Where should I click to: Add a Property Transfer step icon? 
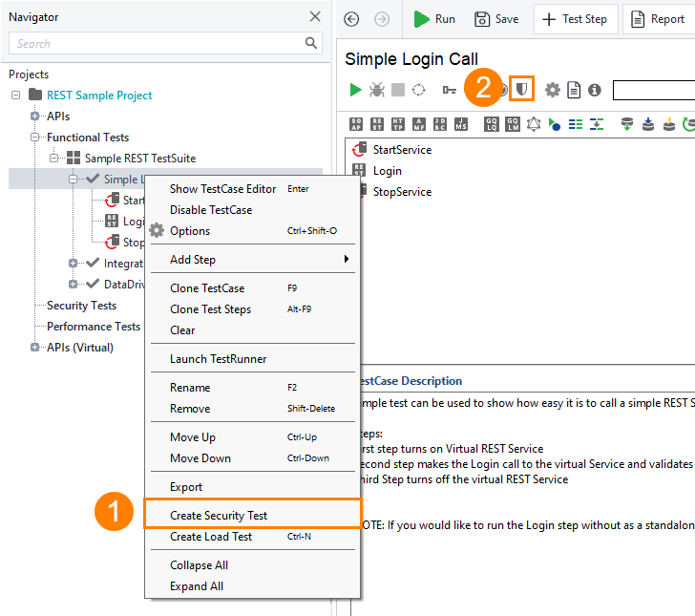click(597, 124)
